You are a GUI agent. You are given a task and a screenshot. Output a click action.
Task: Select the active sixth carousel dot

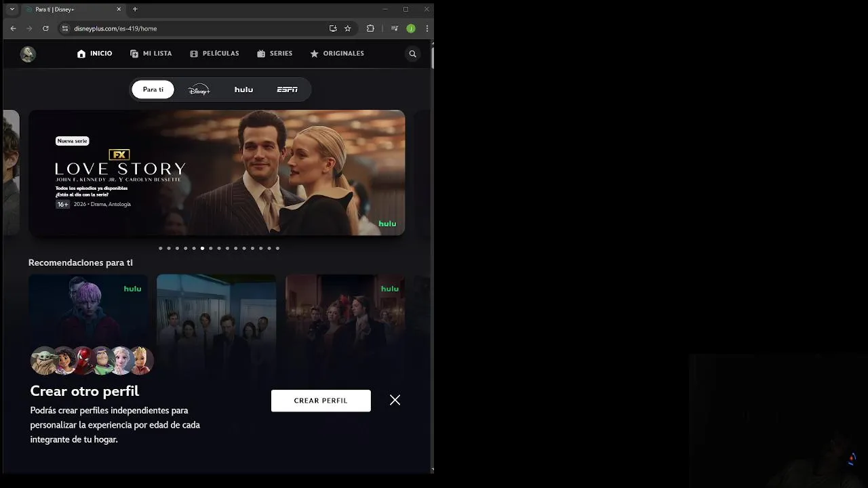pos(202,248)
